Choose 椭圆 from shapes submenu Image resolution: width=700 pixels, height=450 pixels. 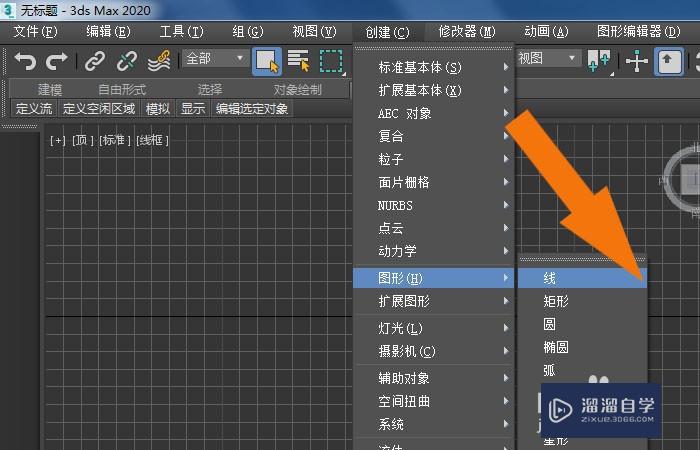(582, 347)
